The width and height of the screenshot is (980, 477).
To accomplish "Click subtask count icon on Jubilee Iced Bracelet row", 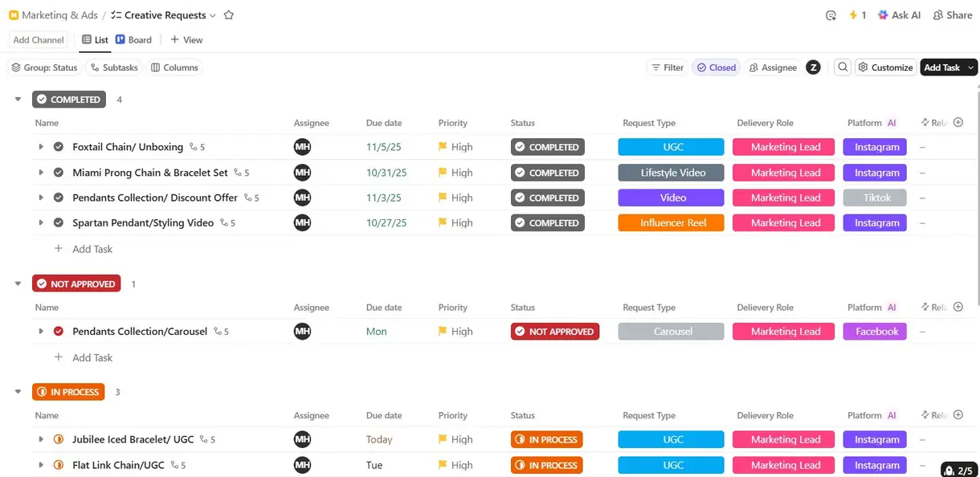I will click(207, 440).
